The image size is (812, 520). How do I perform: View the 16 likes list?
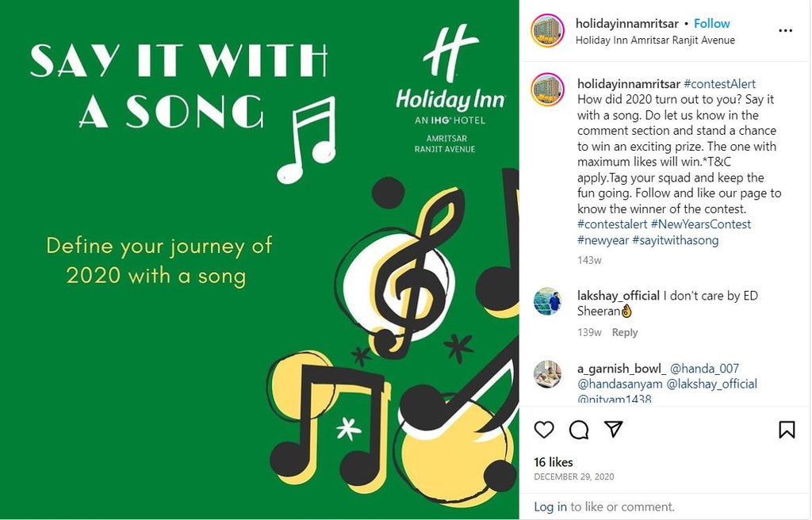tap(553, 462)
